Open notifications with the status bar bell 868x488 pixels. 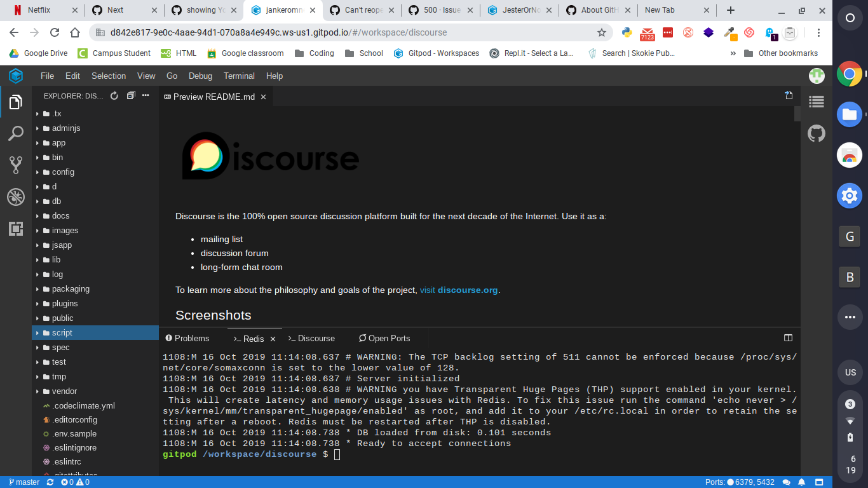[801, 482]
